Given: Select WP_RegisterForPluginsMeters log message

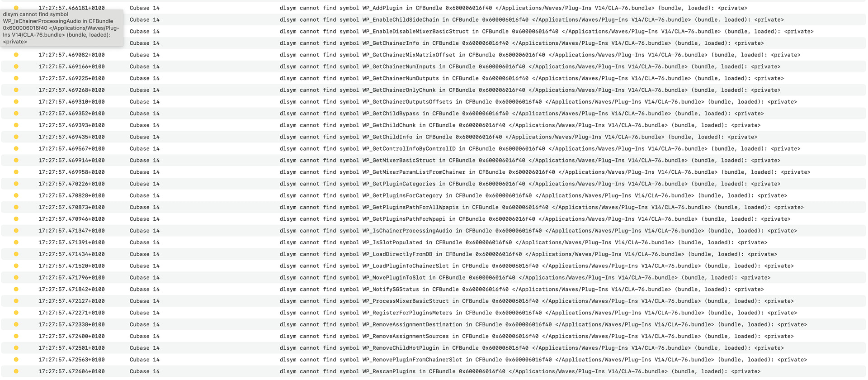Looking at the screenshot, I should 538,313.
